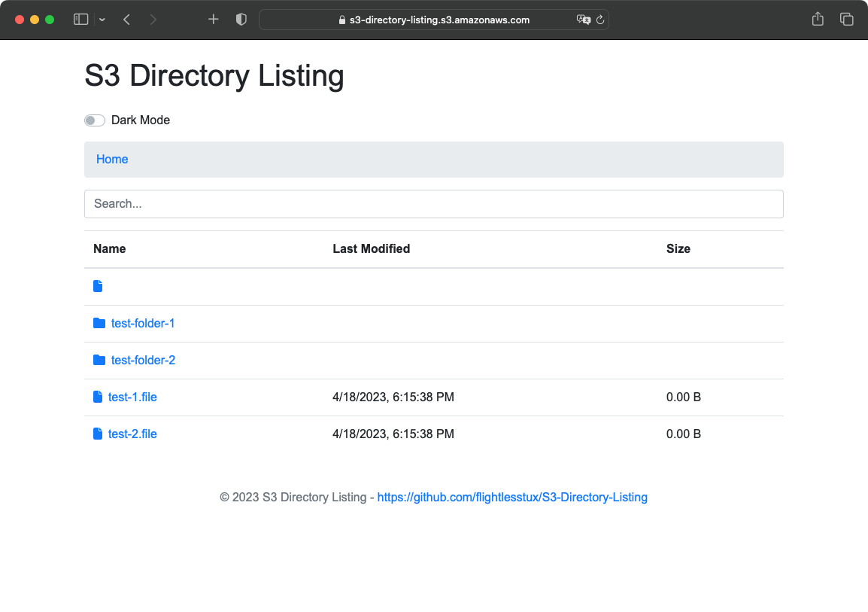Show the Safari sidebar
Screen dimensions: 868x612
80,20
